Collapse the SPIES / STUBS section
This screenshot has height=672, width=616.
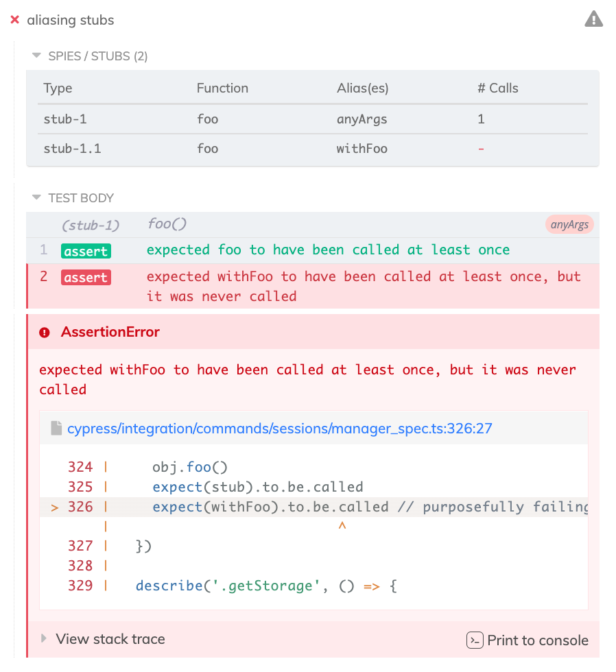(36, 56)
